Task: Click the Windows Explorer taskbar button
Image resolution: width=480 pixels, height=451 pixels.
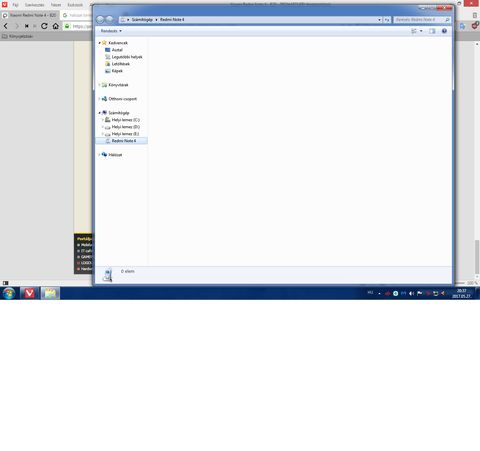Action: 50,293
